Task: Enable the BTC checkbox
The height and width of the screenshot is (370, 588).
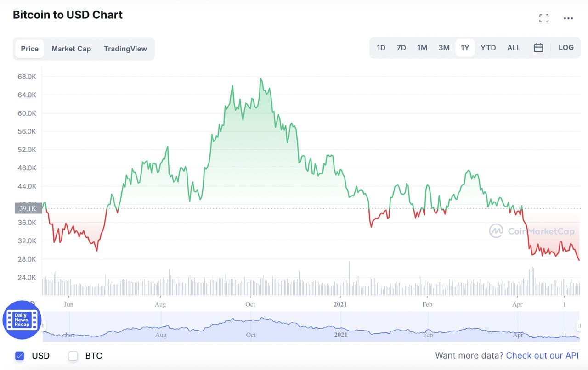Action: [x=73, y=355]
